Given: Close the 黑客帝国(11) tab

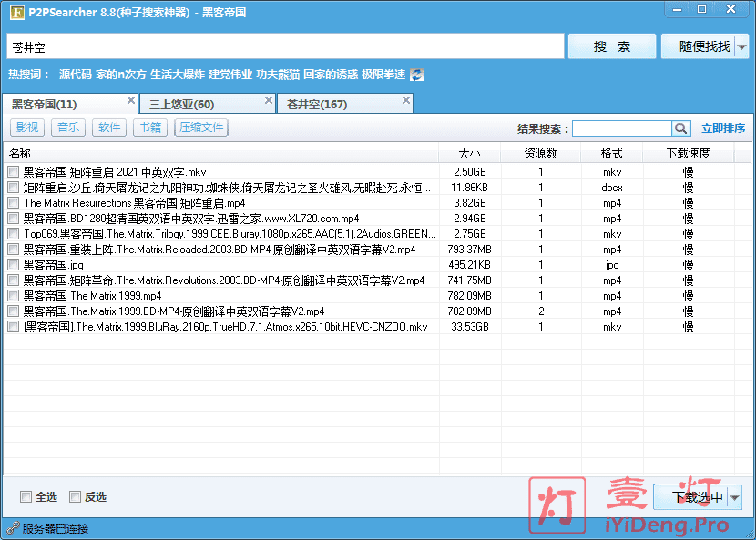Looking at the screenshot, I should point(130,100).
